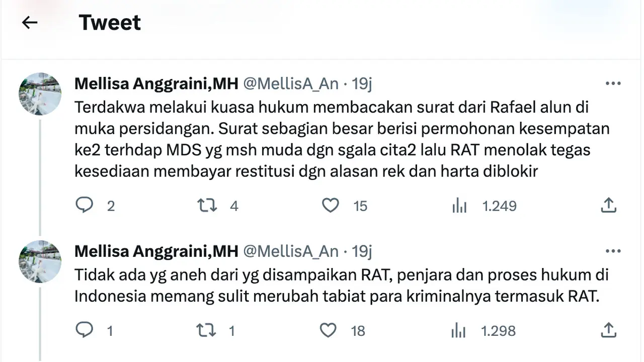This screenshot has height=362, width=644.
Task: Like the first tweet
Action: [331, 205]
